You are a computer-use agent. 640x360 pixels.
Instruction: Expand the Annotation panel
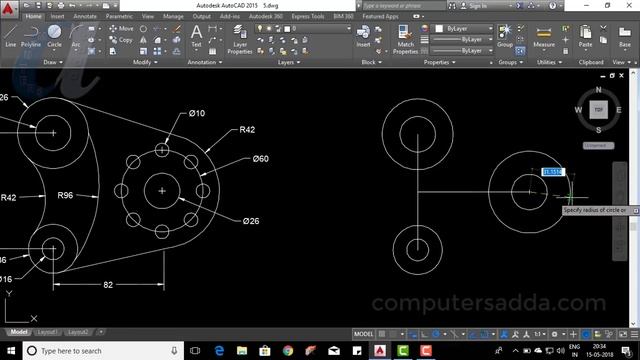point(205,62)
